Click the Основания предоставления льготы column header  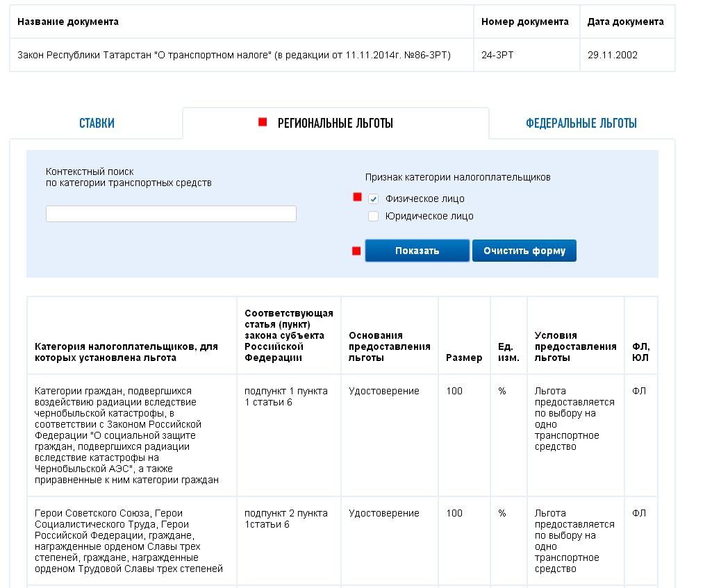[x=389, y=346]
